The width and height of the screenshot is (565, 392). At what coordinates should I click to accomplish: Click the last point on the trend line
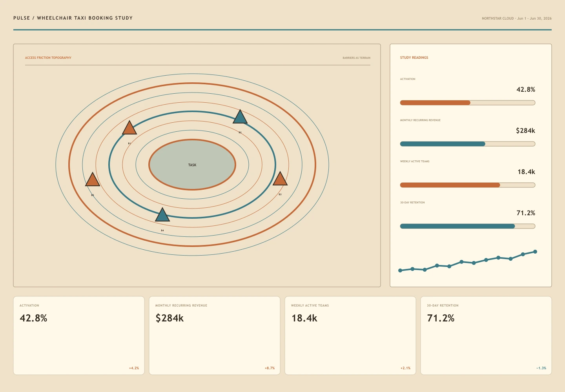pyautogui.click(x=535, y=252)
